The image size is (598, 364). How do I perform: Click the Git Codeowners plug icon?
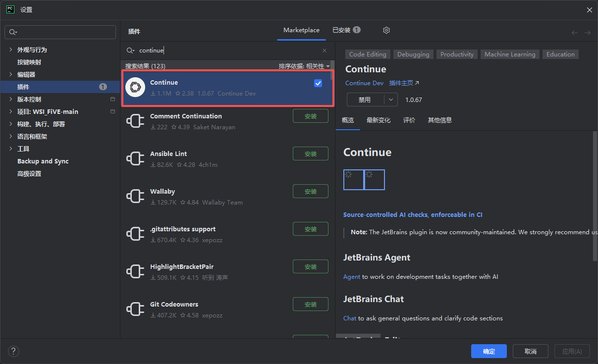tap(135, 310)
